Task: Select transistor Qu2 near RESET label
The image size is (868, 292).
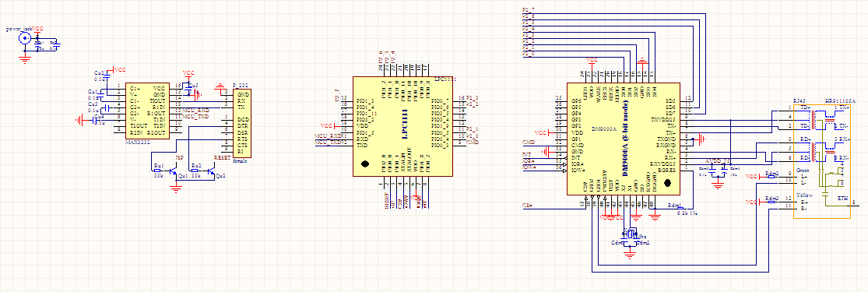Action: [x=212, y=171]
